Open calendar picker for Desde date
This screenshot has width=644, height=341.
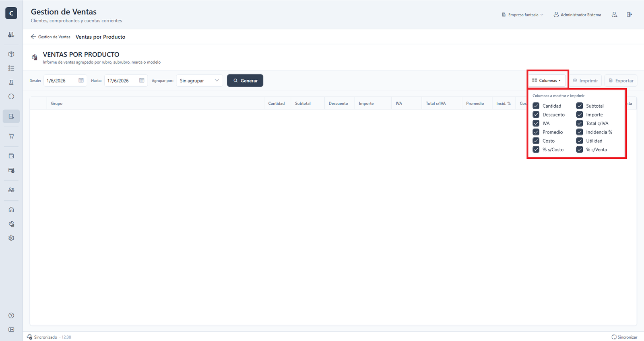point(81,81)
